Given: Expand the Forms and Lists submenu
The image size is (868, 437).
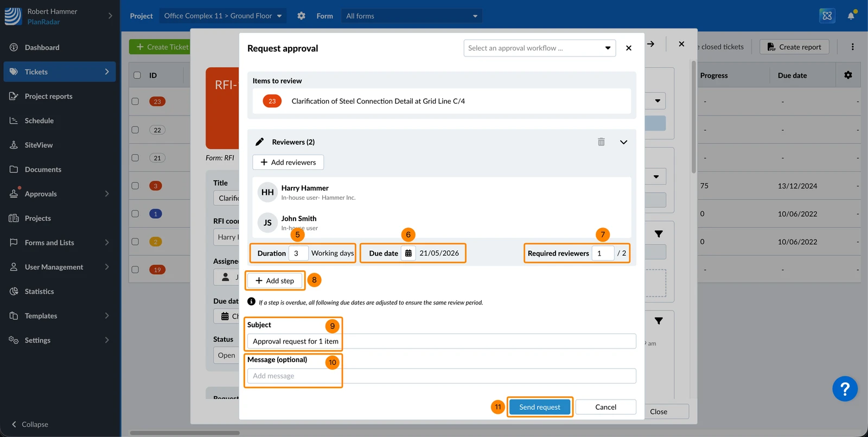Looking at the screenshot, I should point(107,243).
